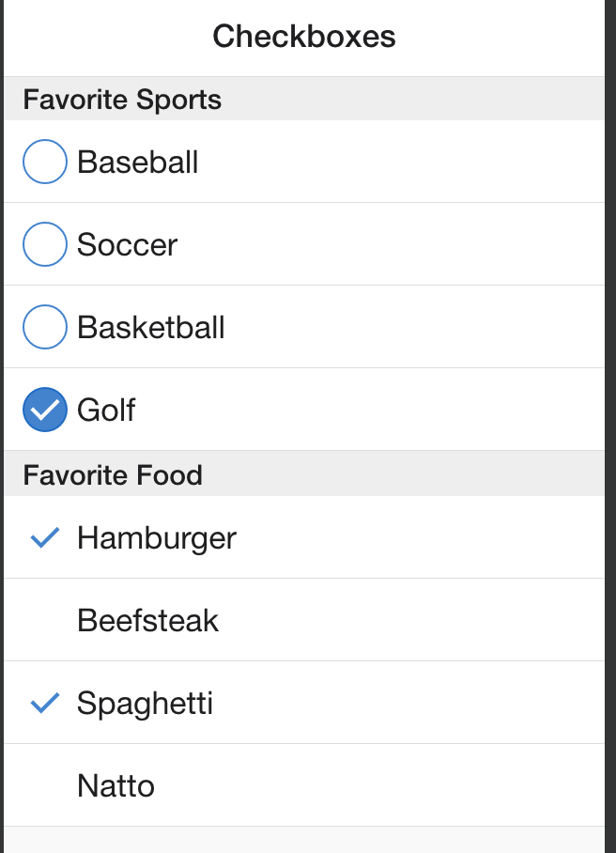Click the Hamburger label text

[x=157, y=538]
